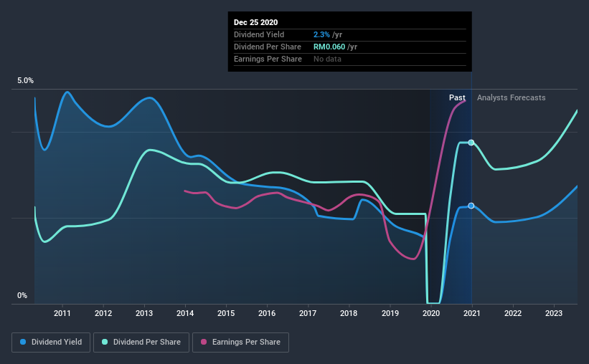Select the 2013 x-axis label
The width and height of the screenshot is (589, 364).
[x=144, y=313]
